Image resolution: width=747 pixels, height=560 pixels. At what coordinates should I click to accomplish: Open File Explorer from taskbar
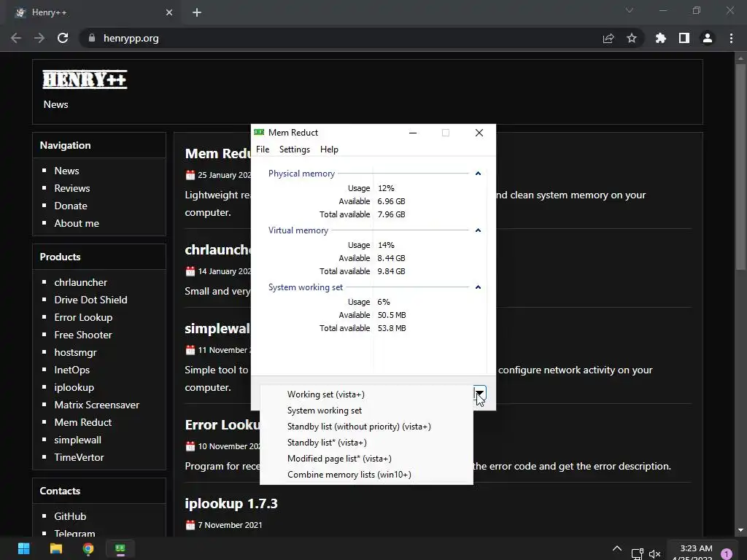pos(55,549)
